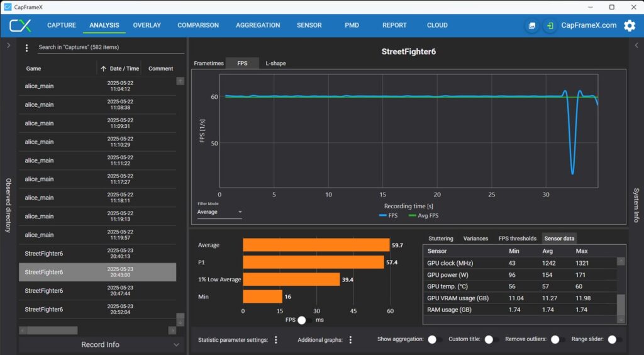This screenshot has width=644, height=355.
Task: Click the GPU VRAM usage (GB) row
Action: click(520, 298)
